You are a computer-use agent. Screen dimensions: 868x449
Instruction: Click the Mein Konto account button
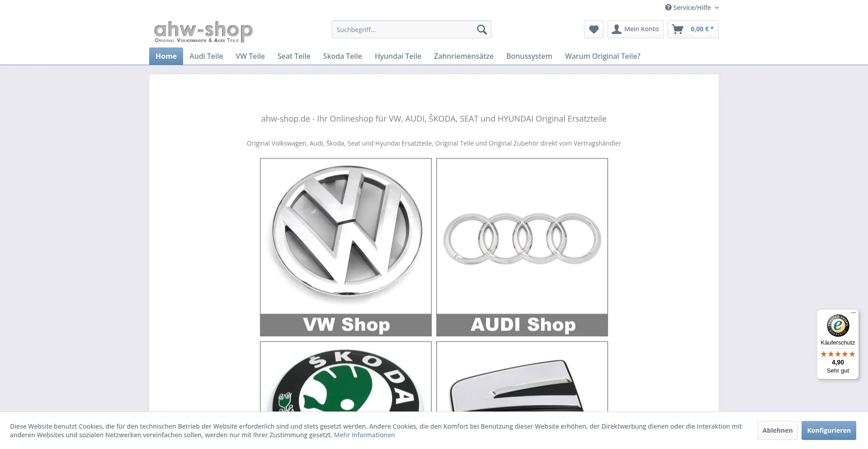coord(635,29)
